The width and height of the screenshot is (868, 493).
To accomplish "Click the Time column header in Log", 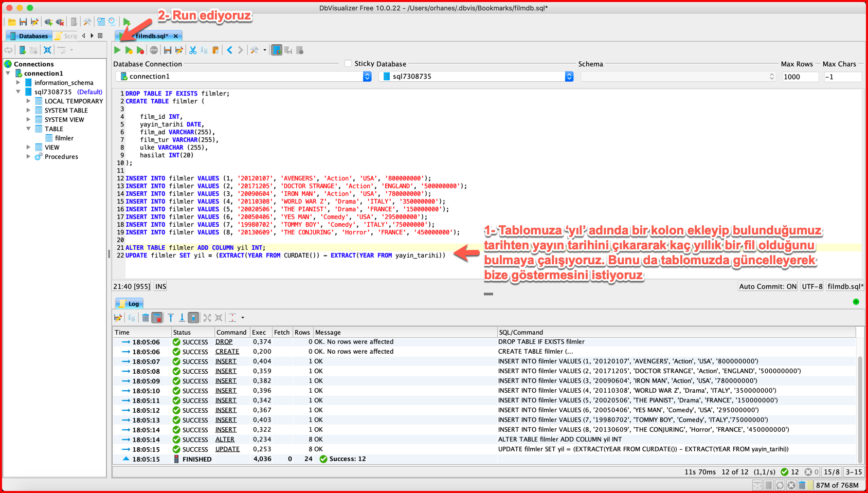I will point(142,332).
